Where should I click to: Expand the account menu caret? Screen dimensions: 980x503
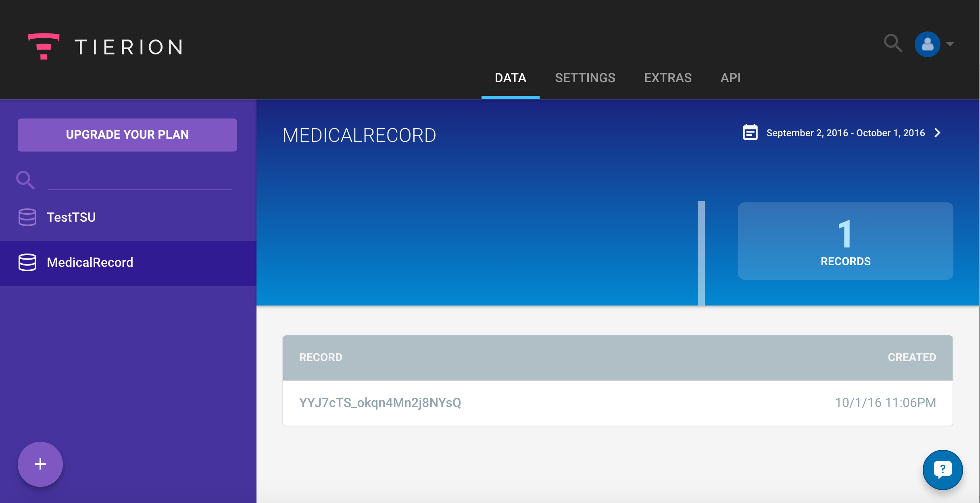coord(950,44)
